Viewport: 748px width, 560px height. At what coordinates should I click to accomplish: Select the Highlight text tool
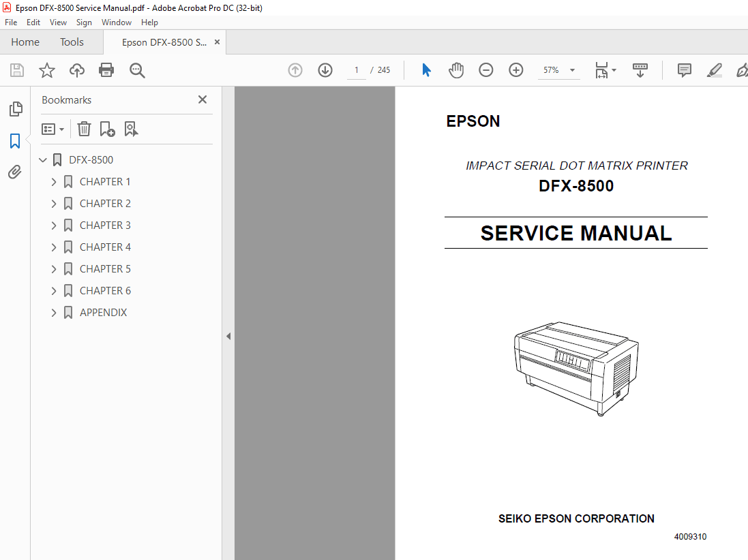[714, 70]
